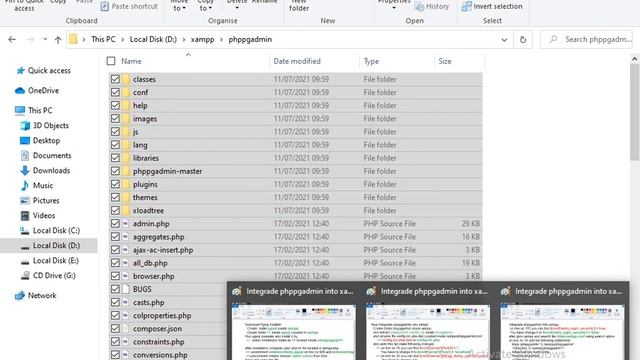Click the Search phppgadmin field
This screenshot has height=360, width=640.
click(x=587, y=40)
